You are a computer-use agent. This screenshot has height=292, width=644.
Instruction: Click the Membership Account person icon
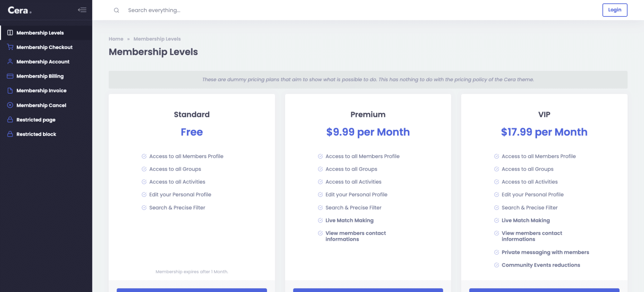[10, 62]
